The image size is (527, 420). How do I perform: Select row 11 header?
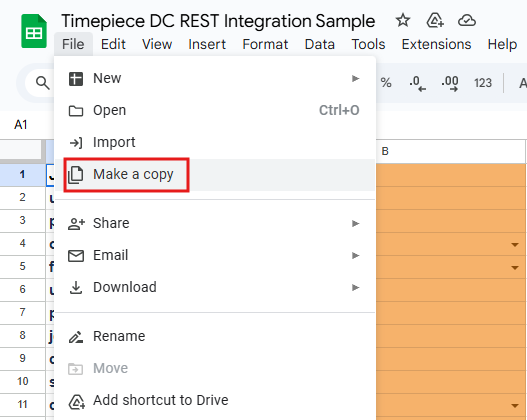tap(22, 405)
